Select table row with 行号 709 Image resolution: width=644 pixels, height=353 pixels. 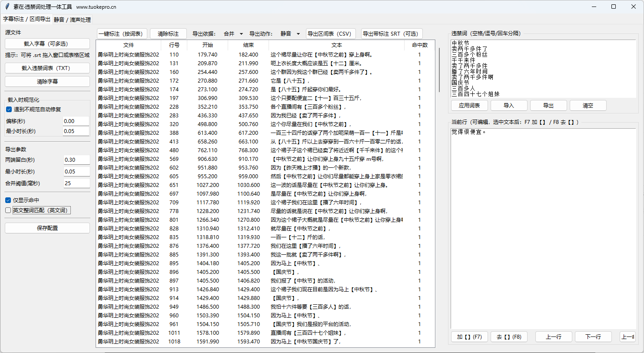coord(266,203)
